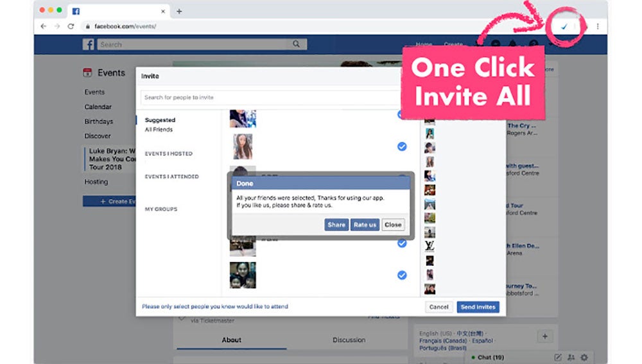Click the browser forward arrow
The height and width of the screenshot is (364, 642).
click(x=57, y=26)
